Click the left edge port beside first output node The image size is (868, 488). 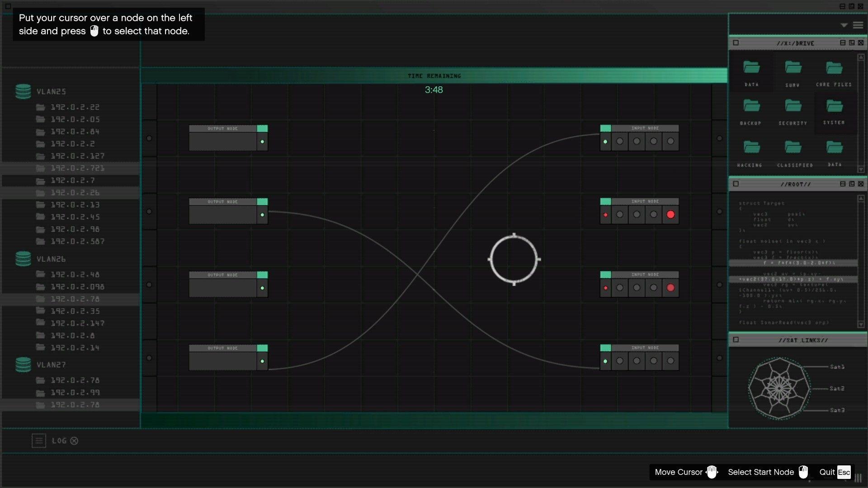(x=149, y=138)
